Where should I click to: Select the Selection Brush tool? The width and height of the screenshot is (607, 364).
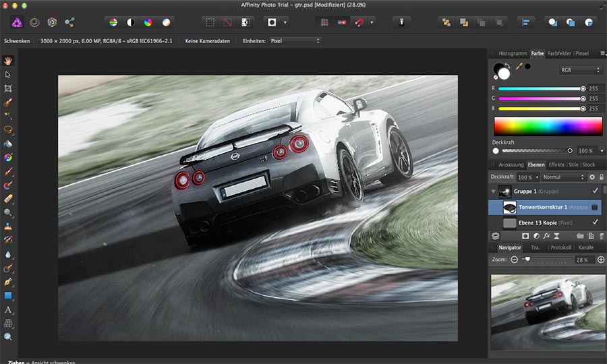(7, 102)
